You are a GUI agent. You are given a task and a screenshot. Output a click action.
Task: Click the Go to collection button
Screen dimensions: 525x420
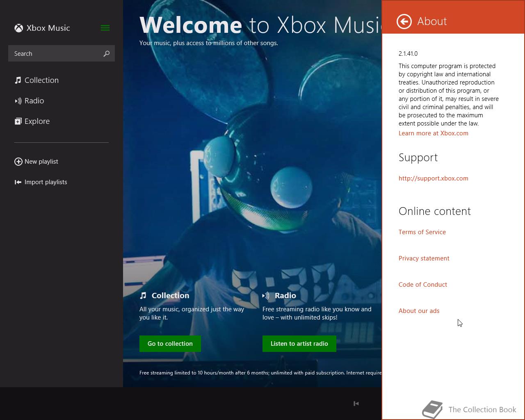170,344
